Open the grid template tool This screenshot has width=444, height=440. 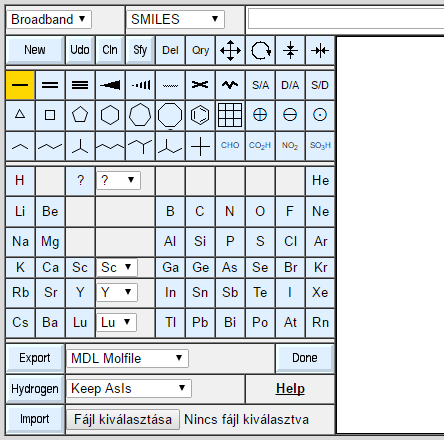[x=230, y=115]
